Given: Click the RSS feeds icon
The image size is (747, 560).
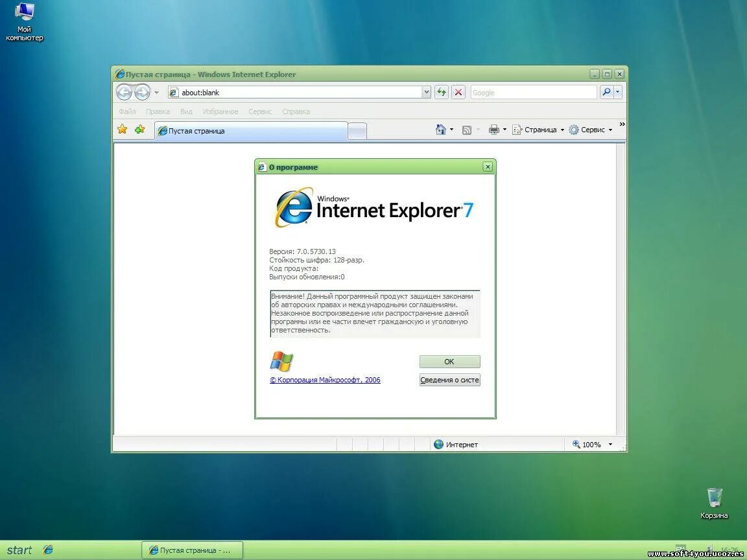Looking at the screenshot, I should (466, 129).
